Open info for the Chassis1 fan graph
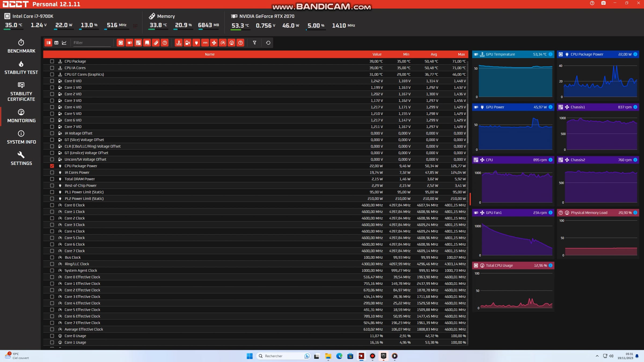 635,107
